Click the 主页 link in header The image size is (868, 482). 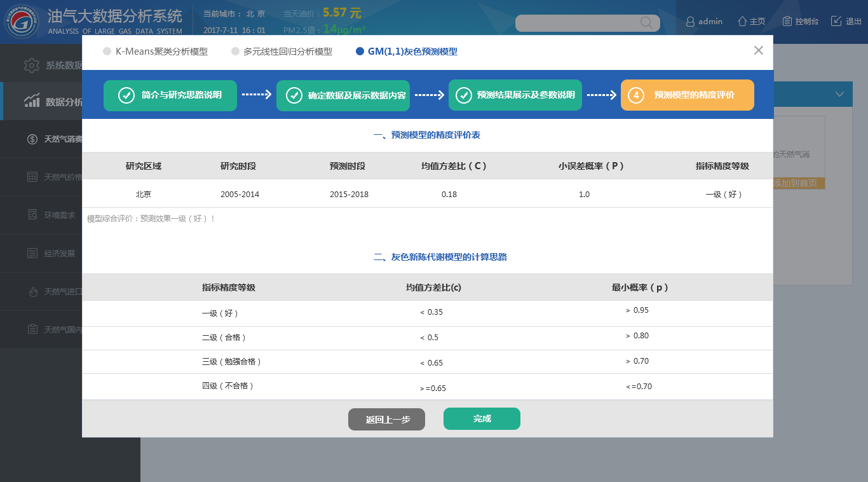[x=757, y=22]
